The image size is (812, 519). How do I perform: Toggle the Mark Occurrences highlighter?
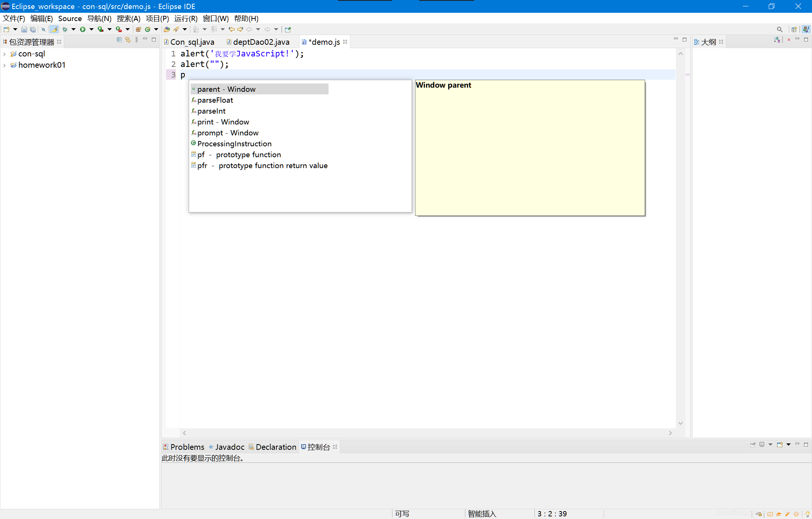54,29
